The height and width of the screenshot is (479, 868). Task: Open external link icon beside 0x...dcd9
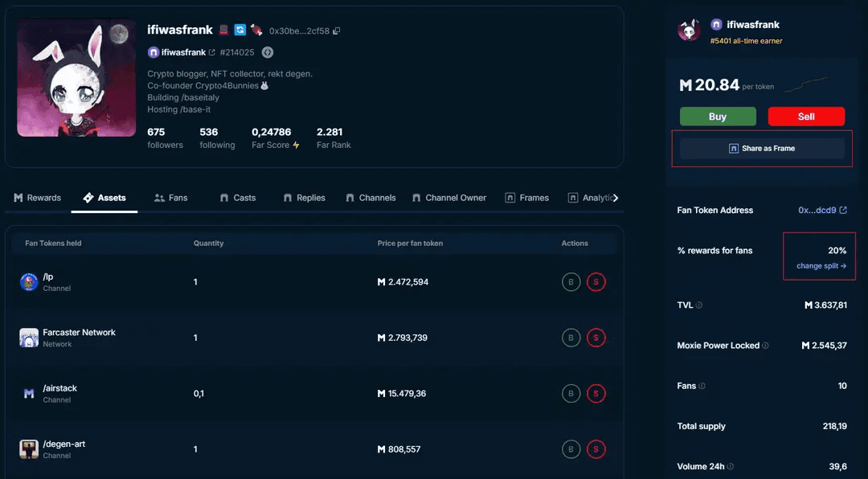coord(843,211)
